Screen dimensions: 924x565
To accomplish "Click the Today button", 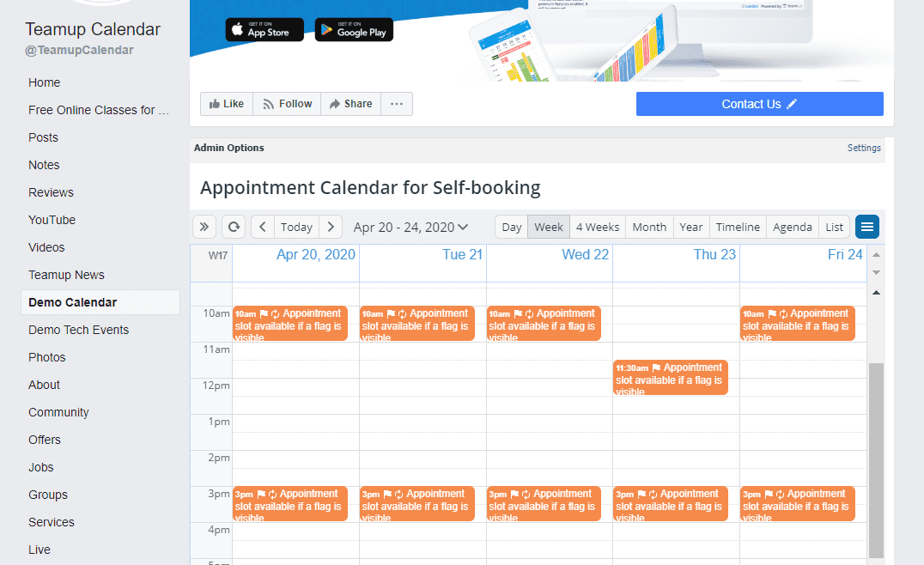I will 296,227.
